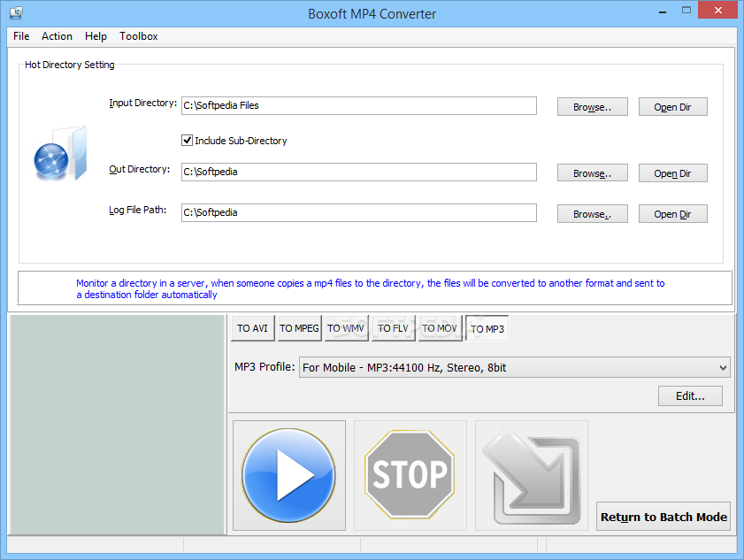Maximize the Boxoft MP4 Converter window

pos(686,10)
